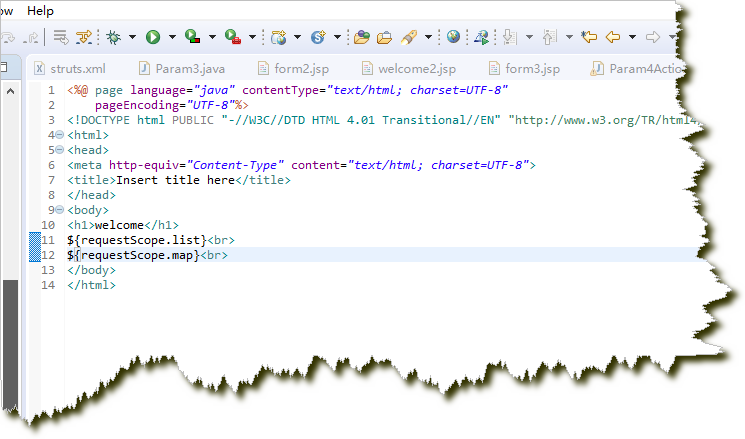Open the Coverage dropdown arrow

coord(212,37)
